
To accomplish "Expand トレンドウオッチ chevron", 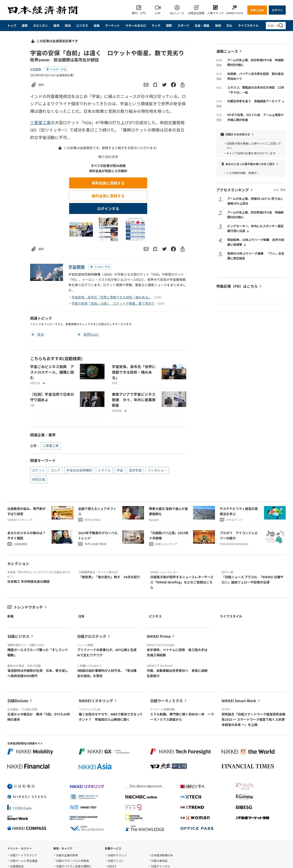I will pos(45,607).
